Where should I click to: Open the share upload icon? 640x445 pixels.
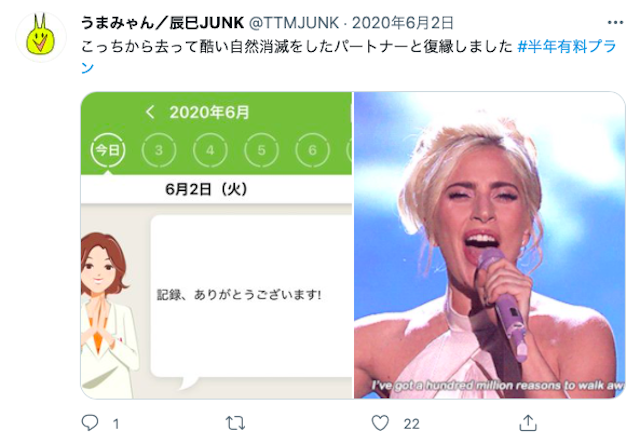coord(528,423)
